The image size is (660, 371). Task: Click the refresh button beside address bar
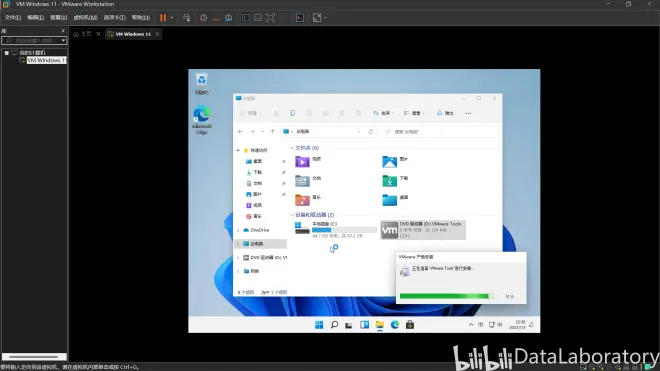click(x=370, y=132)
